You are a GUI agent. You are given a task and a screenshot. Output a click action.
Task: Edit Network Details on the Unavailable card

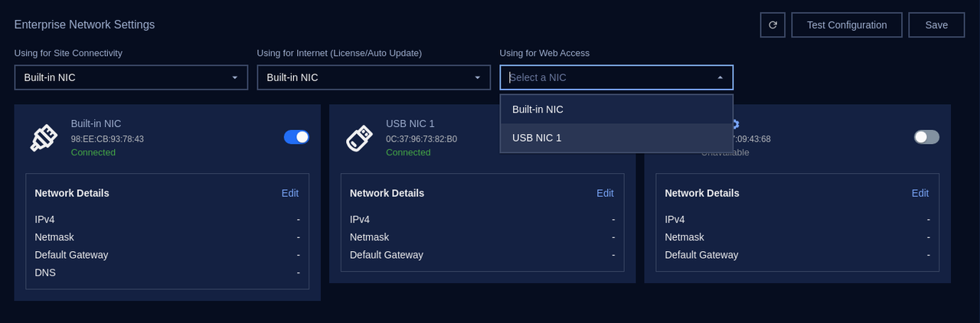point(920,193)
